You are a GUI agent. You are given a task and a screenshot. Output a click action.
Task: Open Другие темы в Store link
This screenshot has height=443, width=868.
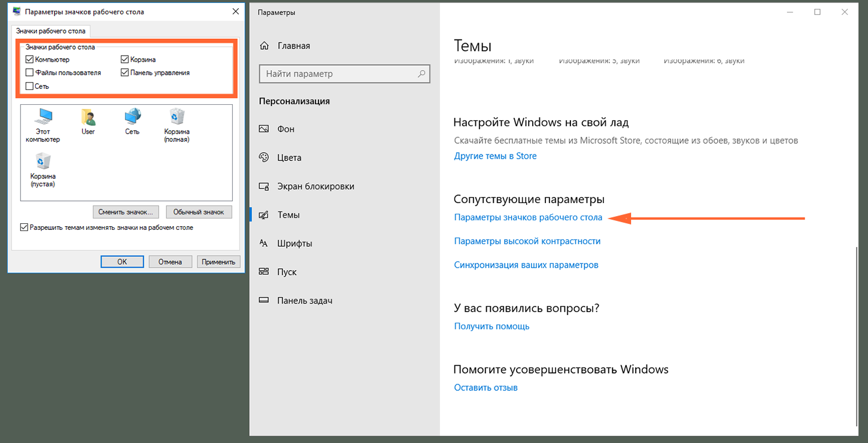495,156
